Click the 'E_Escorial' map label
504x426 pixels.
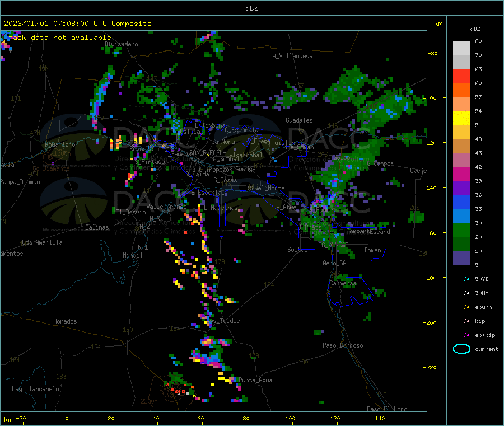coord(208,193)
